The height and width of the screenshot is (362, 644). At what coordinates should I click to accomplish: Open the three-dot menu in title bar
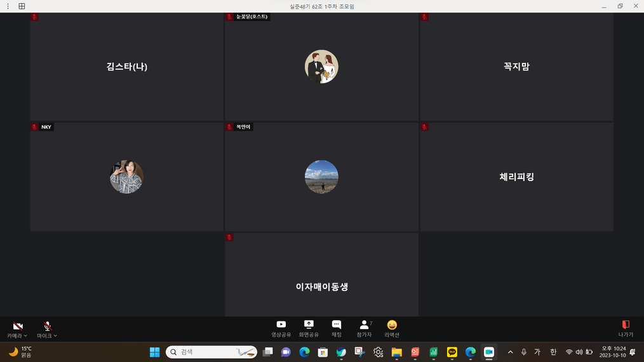click(x=8, y=6)
